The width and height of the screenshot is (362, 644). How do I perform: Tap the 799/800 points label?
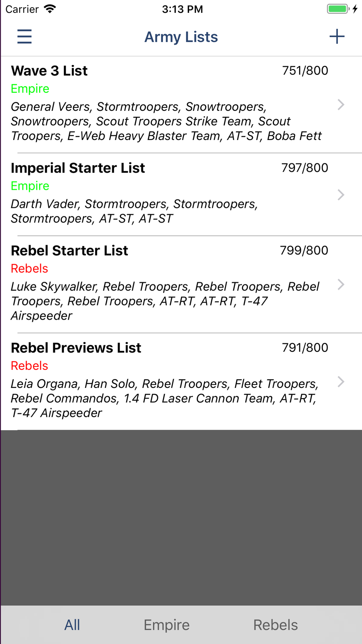(x=304, y=250)
